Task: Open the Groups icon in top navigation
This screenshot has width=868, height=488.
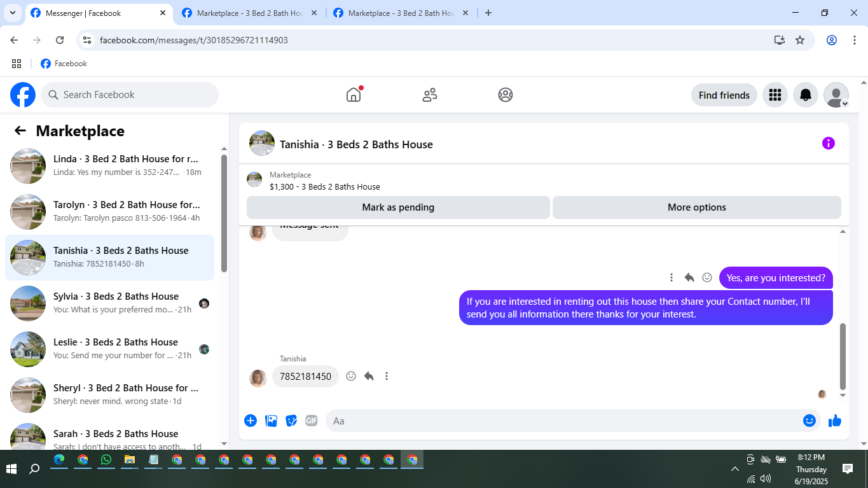Action: (x=506, y=95)
